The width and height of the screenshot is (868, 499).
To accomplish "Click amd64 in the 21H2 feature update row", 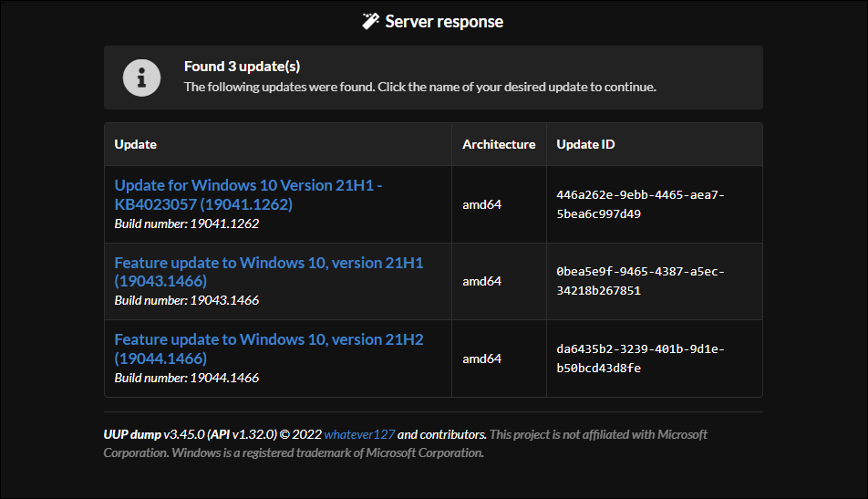I will 481,359.
